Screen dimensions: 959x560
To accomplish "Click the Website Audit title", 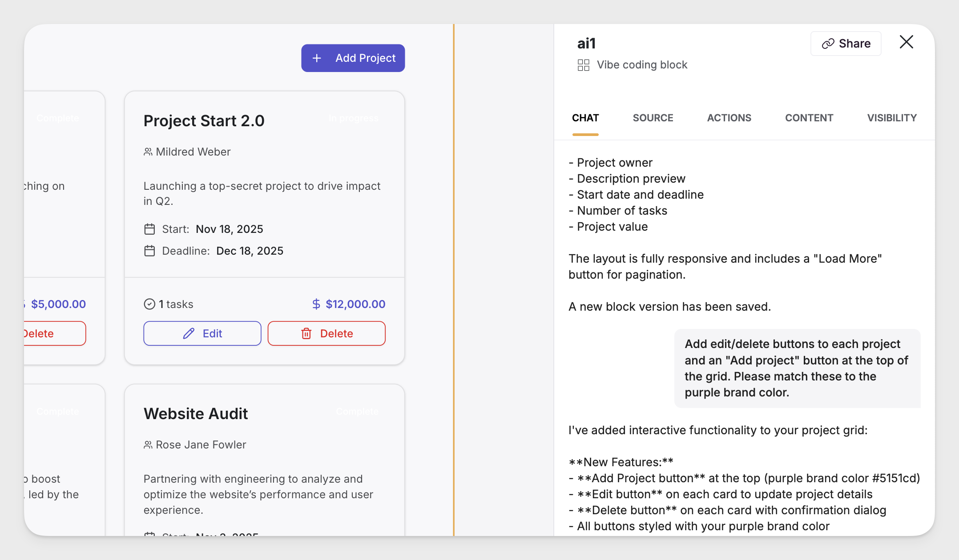I will click(x=195, y=413).
